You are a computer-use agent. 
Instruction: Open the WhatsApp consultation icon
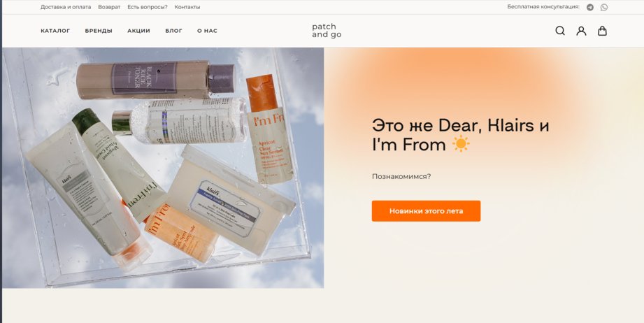click(603, 7)
